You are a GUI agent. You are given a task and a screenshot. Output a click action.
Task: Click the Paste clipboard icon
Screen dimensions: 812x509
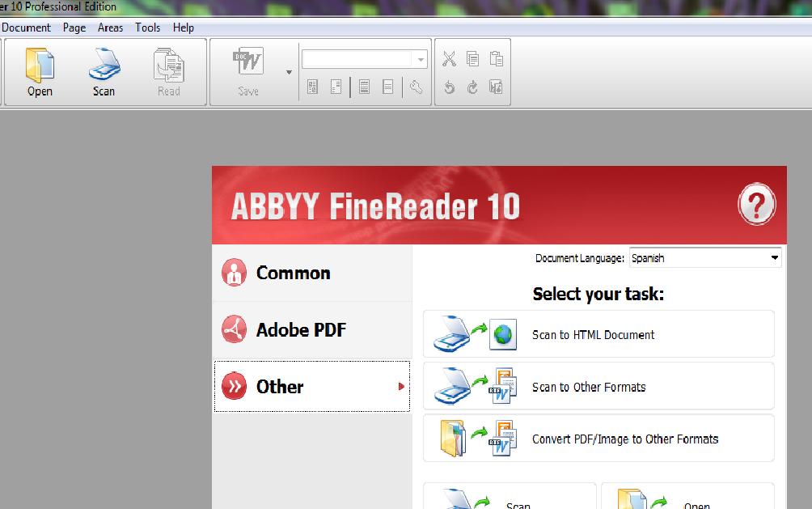tap(496, 59)
